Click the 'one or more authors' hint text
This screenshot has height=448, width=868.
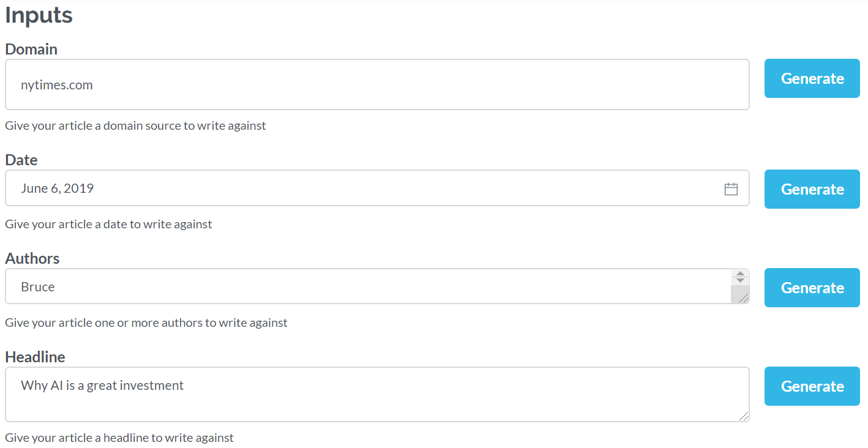tap(146, 323)
